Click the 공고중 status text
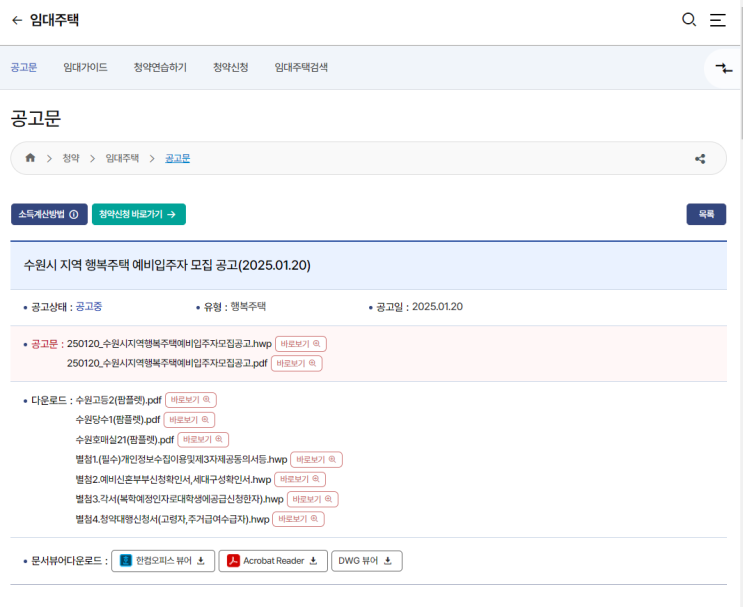This screenshot has width=743, height=607. tap(89, 307)
